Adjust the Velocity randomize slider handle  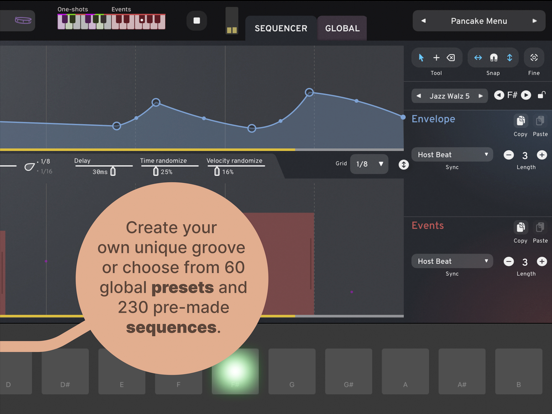pyautogui.click(x=217, y=171)
